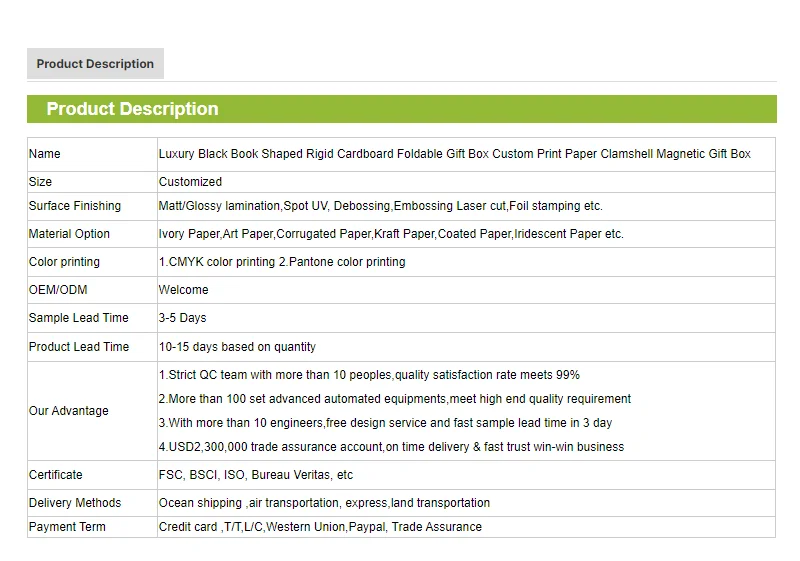Image resolution: width=800 pixels, height=561 pixels.
Task: Open the Product Description tab
Action: click(x=95, y=64)
